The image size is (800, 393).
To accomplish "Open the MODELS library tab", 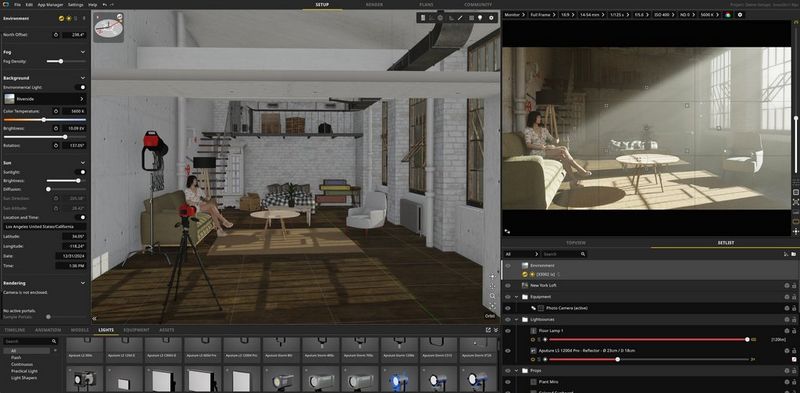I will [80, 330].
